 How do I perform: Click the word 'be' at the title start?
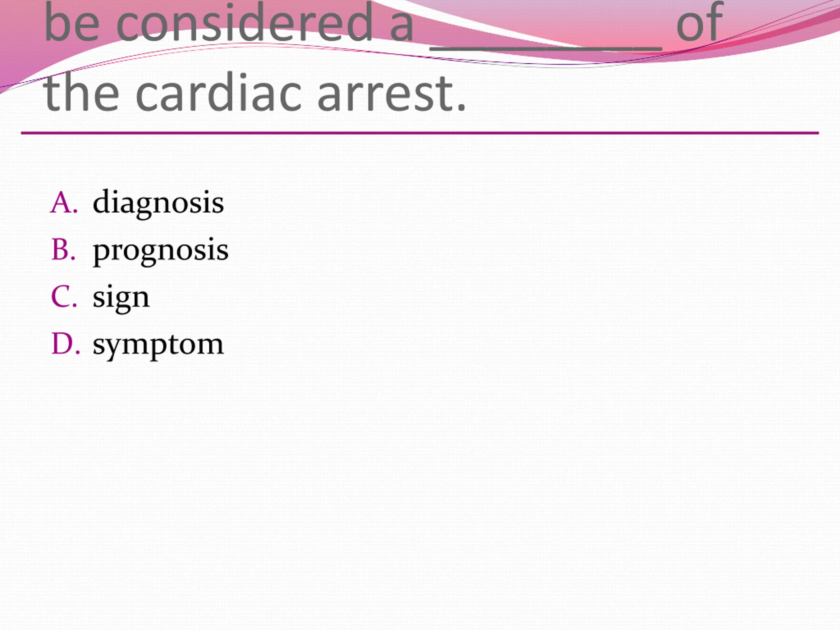72,21
